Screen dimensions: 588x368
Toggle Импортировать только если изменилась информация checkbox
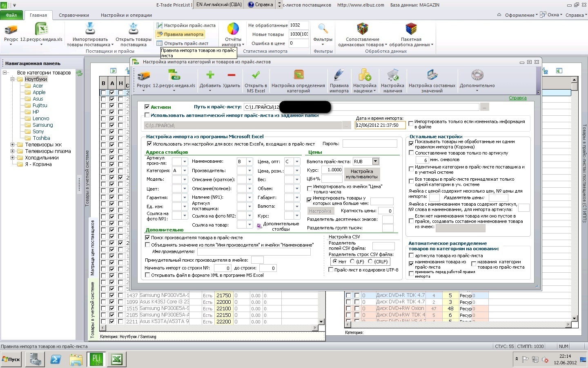click(411, 124)
